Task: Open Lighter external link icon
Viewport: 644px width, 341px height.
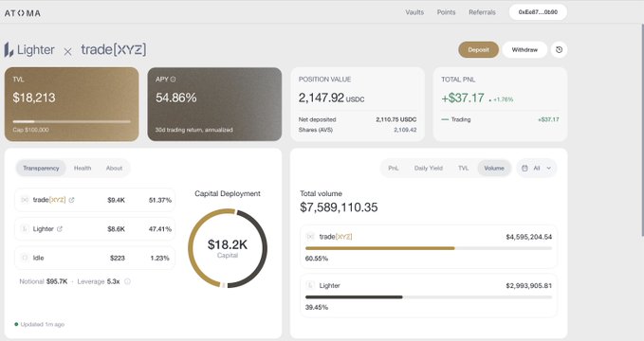Action: pos(59,228)
